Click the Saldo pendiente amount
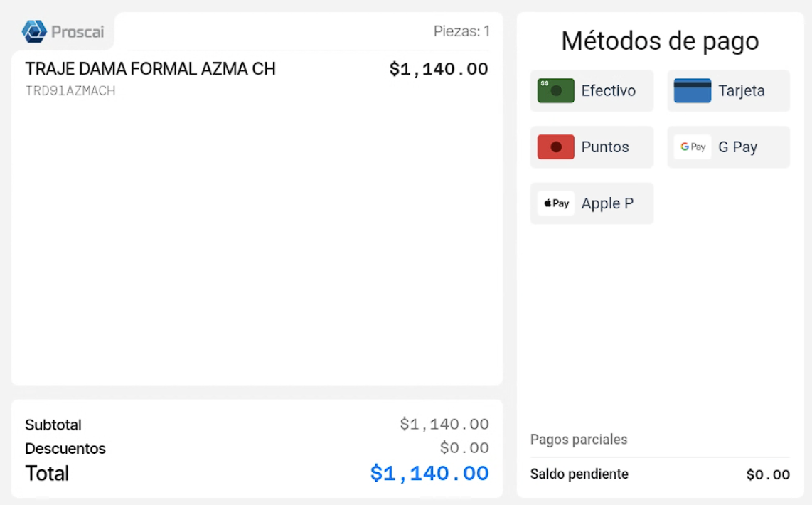This screenshot has height=505, width=812. (768, 474)
